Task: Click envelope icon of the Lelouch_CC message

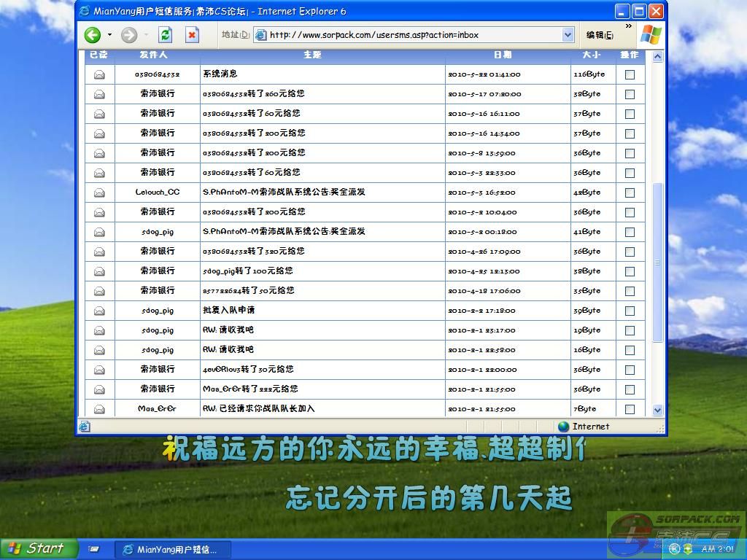Action: point(99,192)
